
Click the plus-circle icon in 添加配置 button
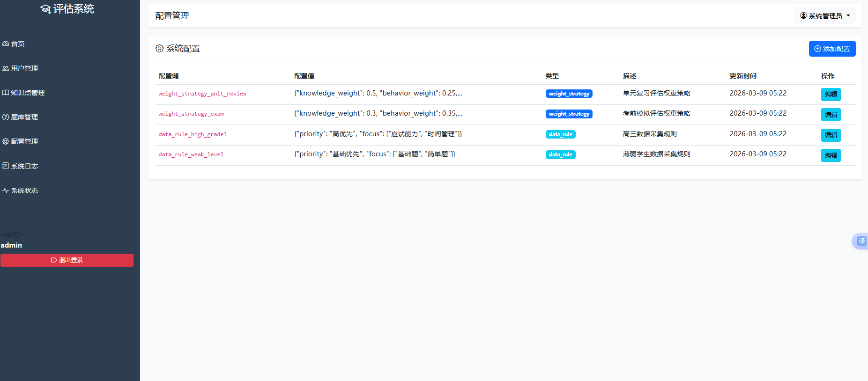click(817, 49)
